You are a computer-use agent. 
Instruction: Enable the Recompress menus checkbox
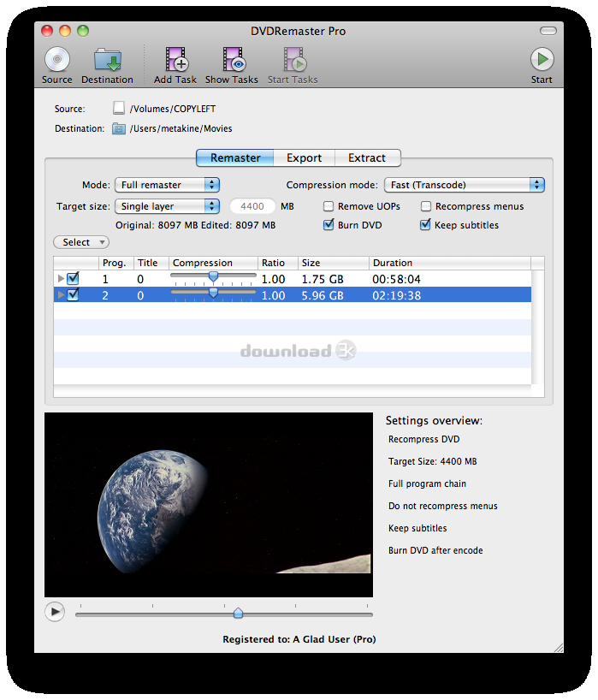pos(426,206)
